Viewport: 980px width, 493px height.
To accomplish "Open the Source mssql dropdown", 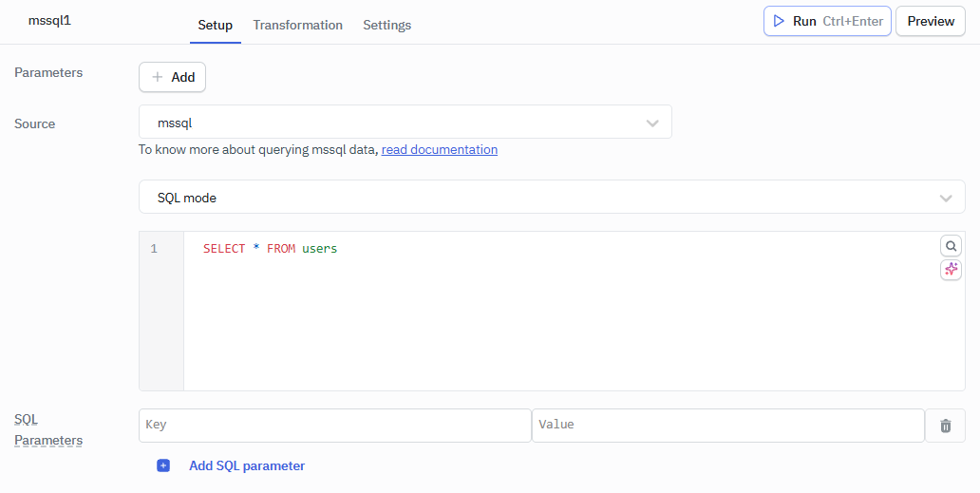I will 405,123.
